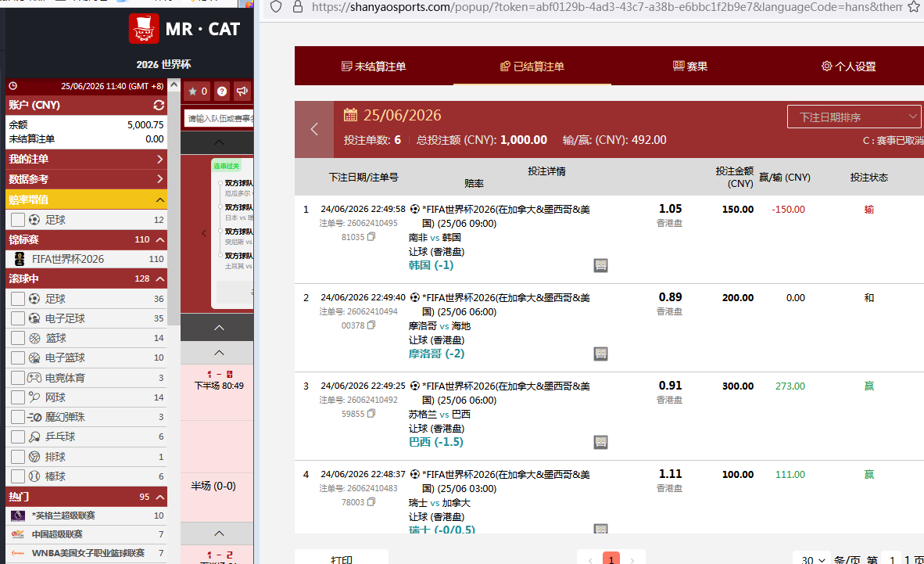This screenshot has width=924, height=564.
Task: Expand 数据参考 menu
Action: (86, 179)
